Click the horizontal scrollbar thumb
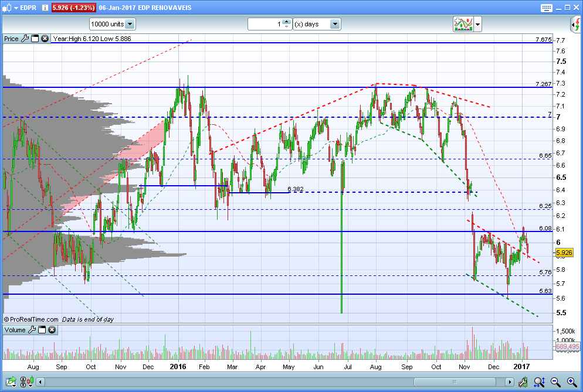Screen dimensions: 583x392 pos(455,382)
